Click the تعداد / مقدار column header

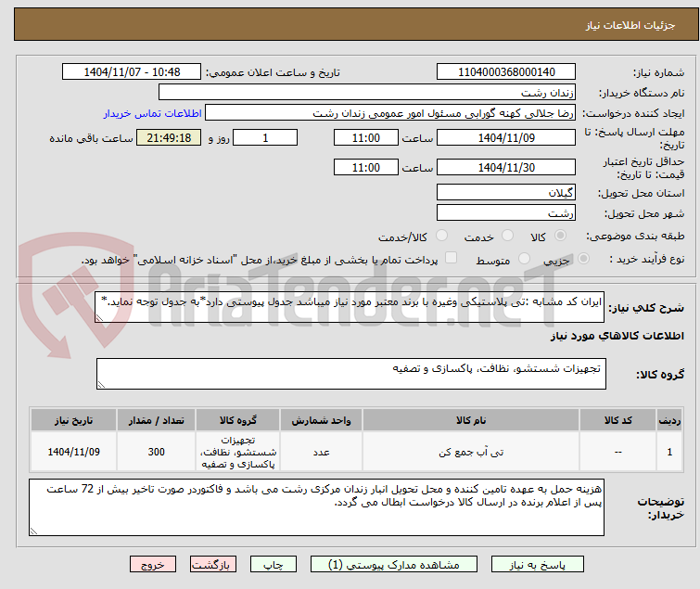click(x=157, y=420)
